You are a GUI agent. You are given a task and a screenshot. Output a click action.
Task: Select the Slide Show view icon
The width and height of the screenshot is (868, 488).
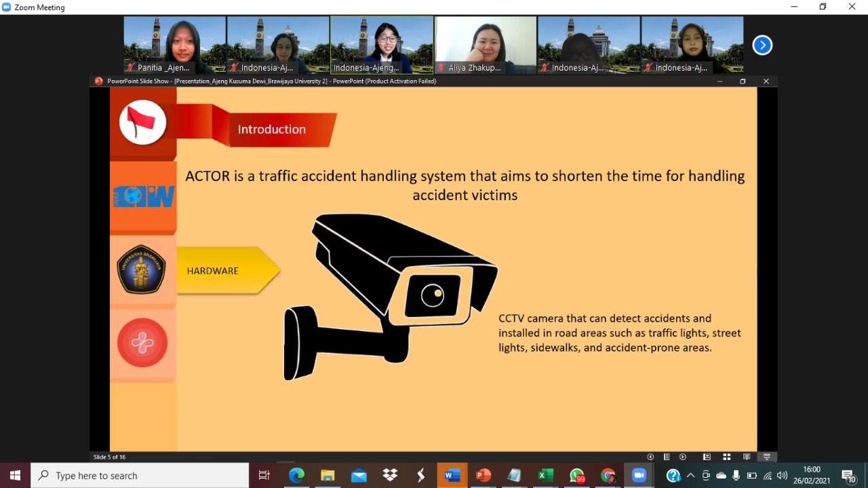point(767,457)
